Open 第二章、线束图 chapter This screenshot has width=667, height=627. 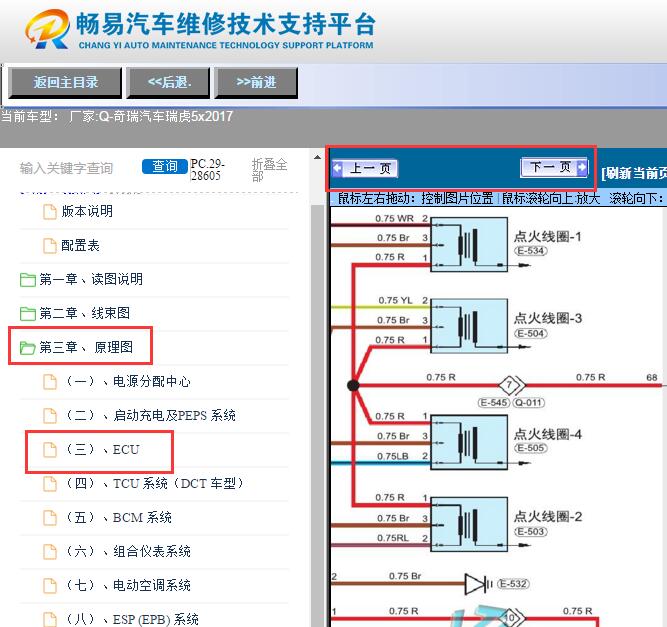85,313
